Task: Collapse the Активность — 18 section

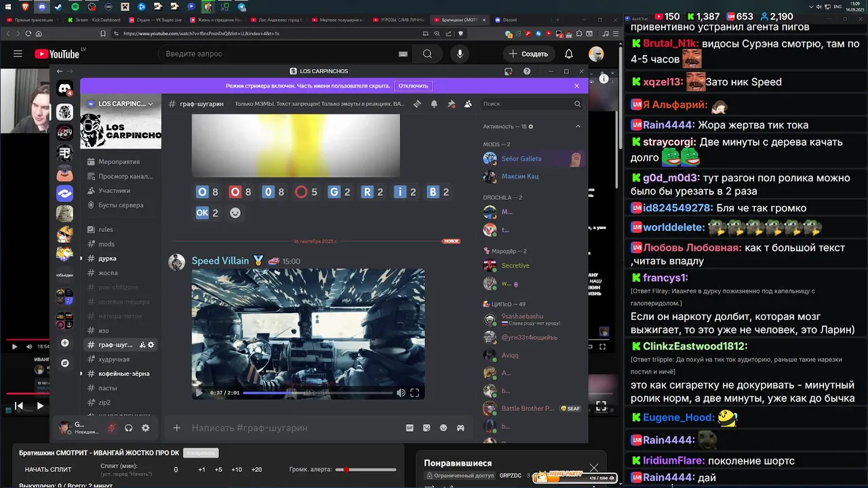Action: [x=578, y=126]
